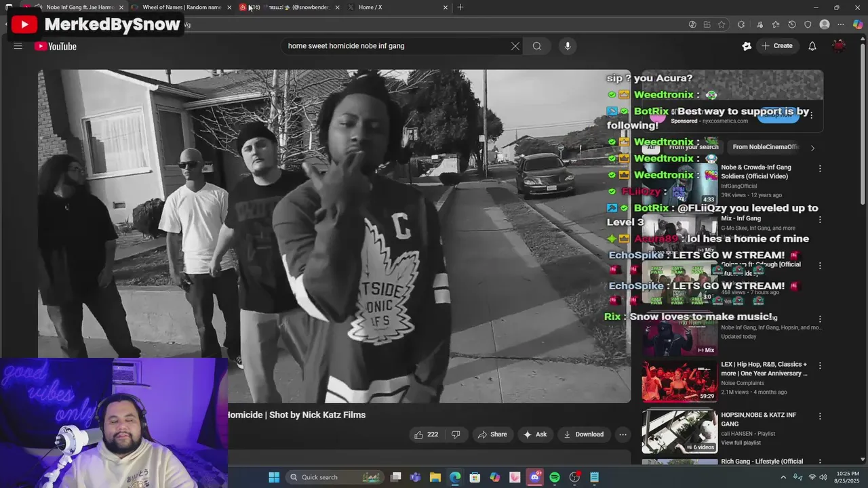Open Microsoft Teams from the taskbar
This screenshot has width=868, height=488.
415,477
